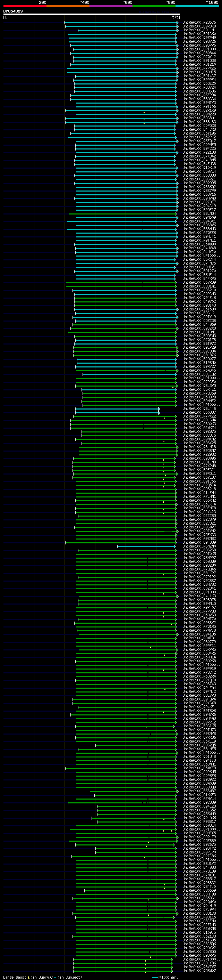Select the UniRef100_Q0DEZ0 label
The image size is (222, 980).
coord(199,84)
